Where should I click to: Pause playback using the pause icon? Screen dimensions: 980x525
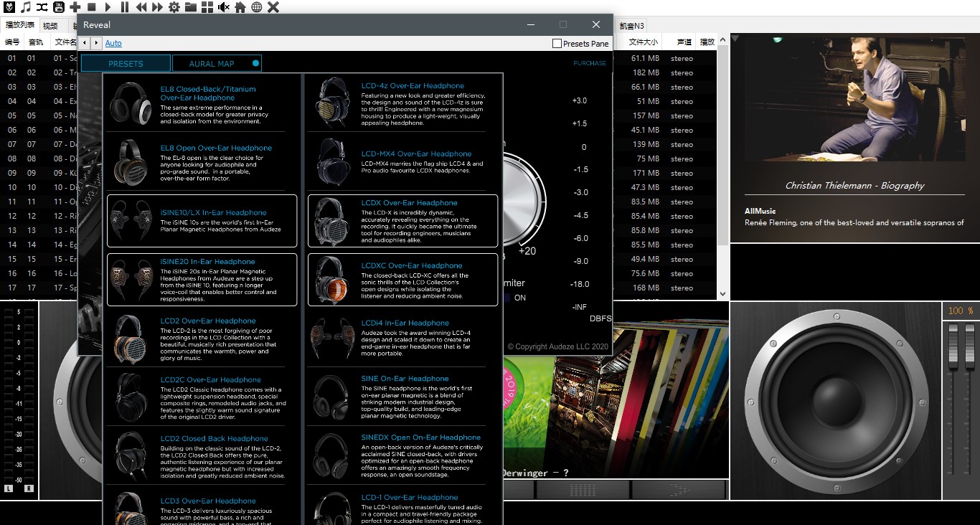(125, 7)
